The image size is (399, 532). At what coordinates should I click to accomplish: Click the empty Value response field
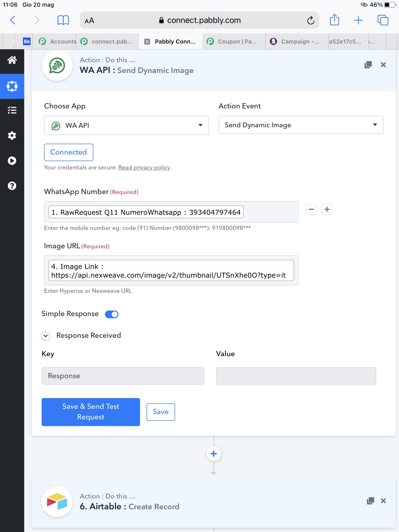(296, 376)
